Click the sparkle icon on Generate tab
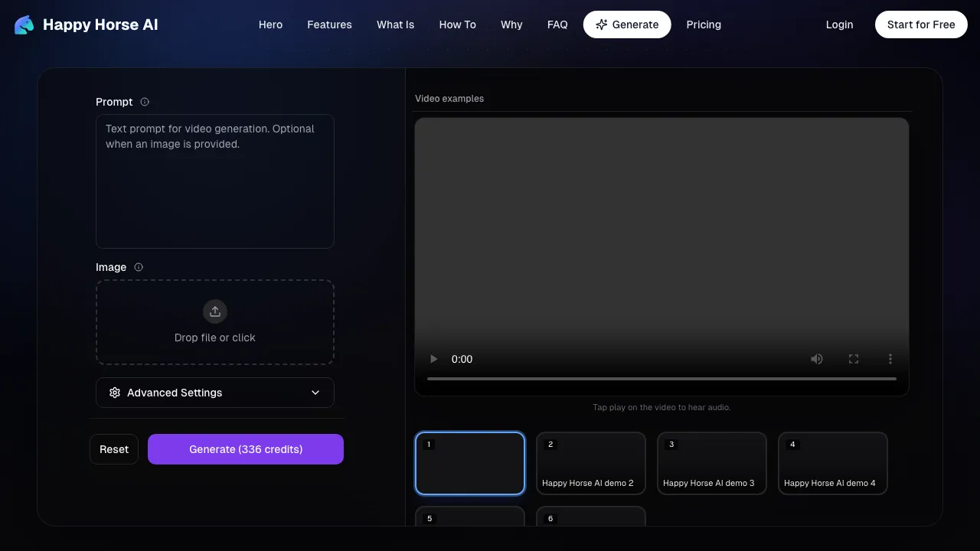The height and width of the screenshot is (551, 980). (x=602, y=24)
